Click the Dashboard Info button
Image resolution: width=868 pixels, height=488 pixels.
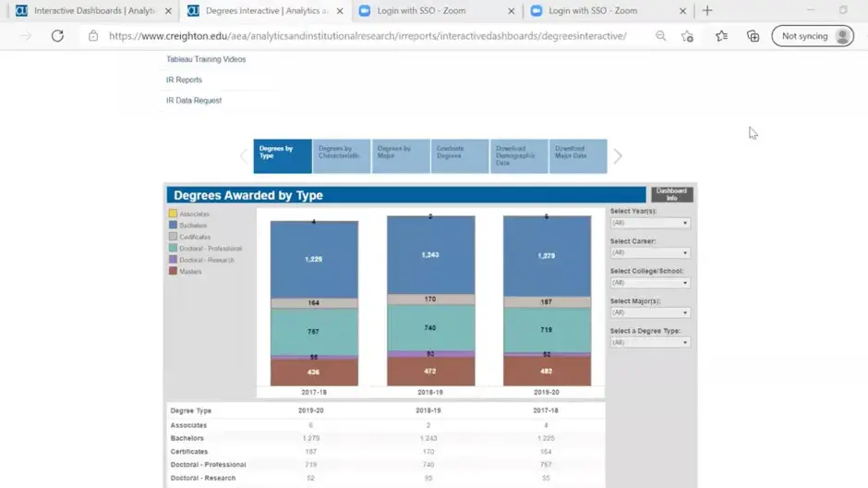point(671,195)
